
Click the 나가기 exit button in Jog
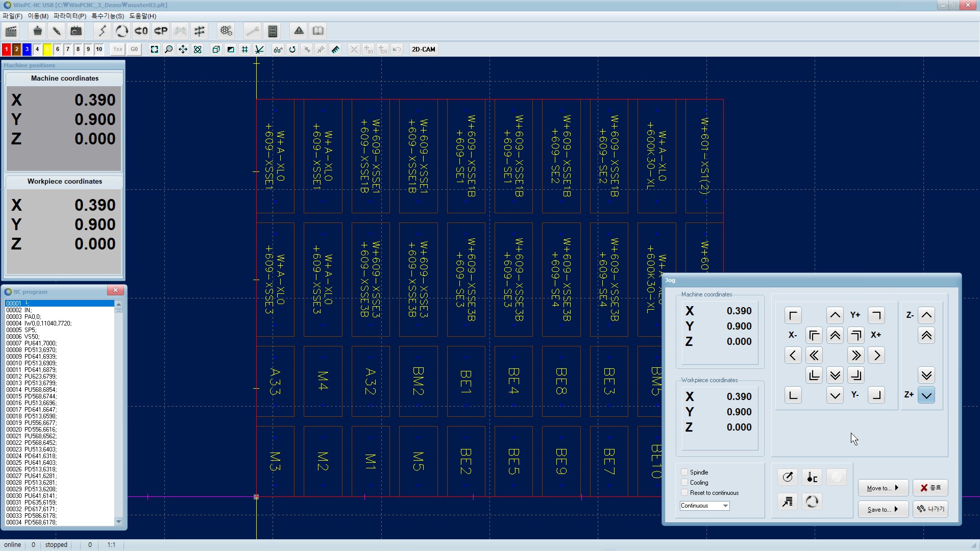coord(930,509)
